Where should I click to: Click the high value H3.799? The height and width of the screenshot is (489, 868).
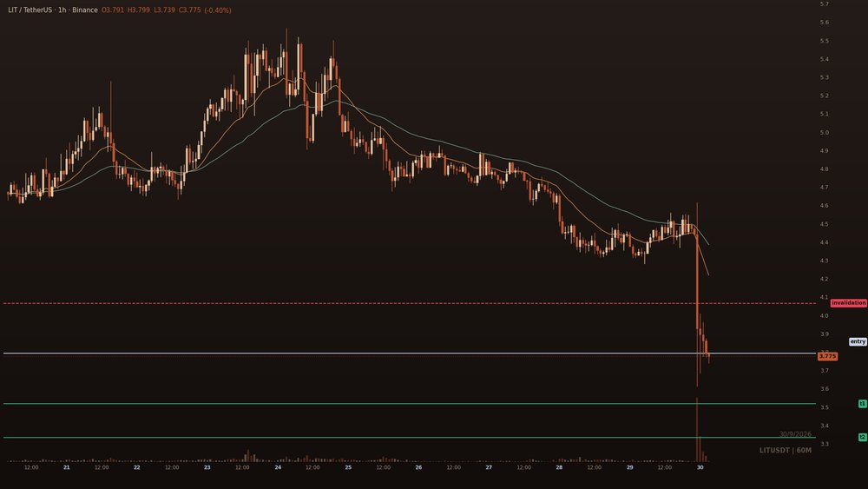click(x=138, y=10)
